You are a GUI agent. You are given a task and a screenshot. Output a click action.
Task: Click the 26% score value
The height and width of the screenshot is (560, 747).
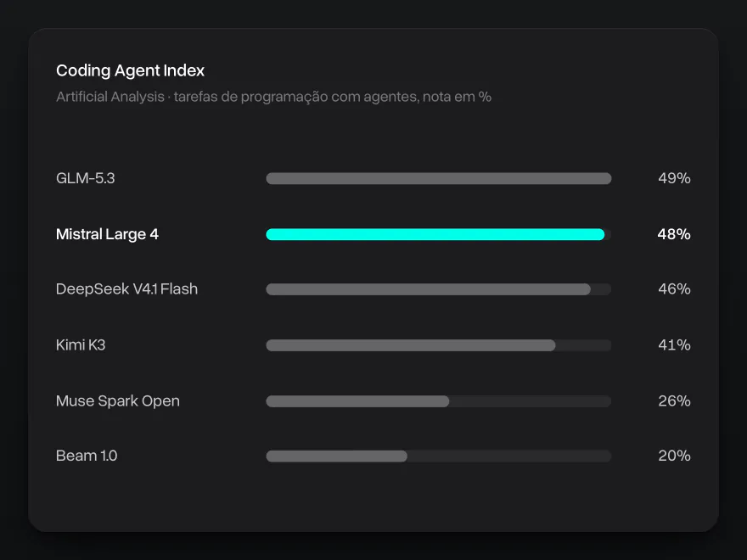tap(674, 401)
